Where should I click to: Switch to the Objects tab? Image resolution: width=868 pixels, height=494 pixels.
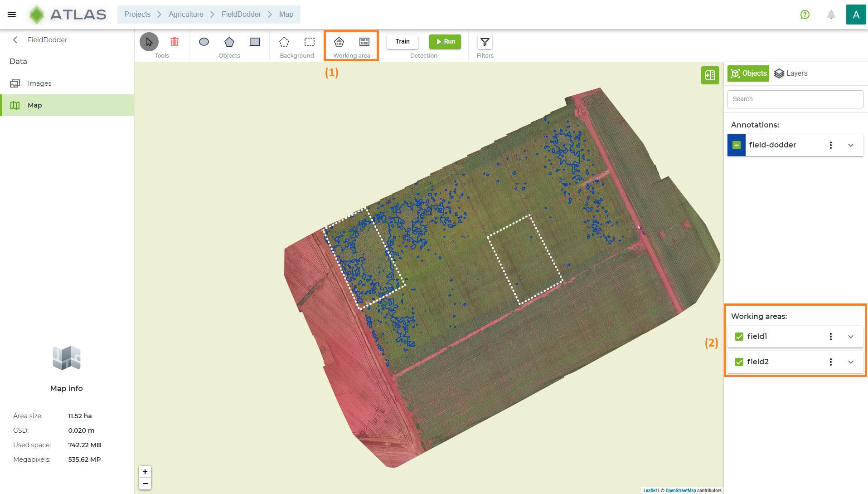click(x=748, y=73)
